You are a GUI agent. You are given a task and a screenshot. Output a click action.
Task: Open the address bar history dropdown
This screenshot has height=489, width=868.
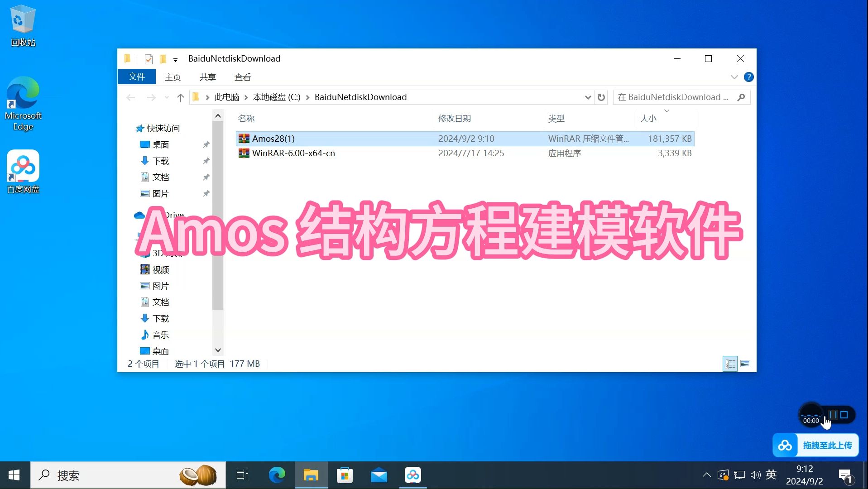(x=587, y=97)
